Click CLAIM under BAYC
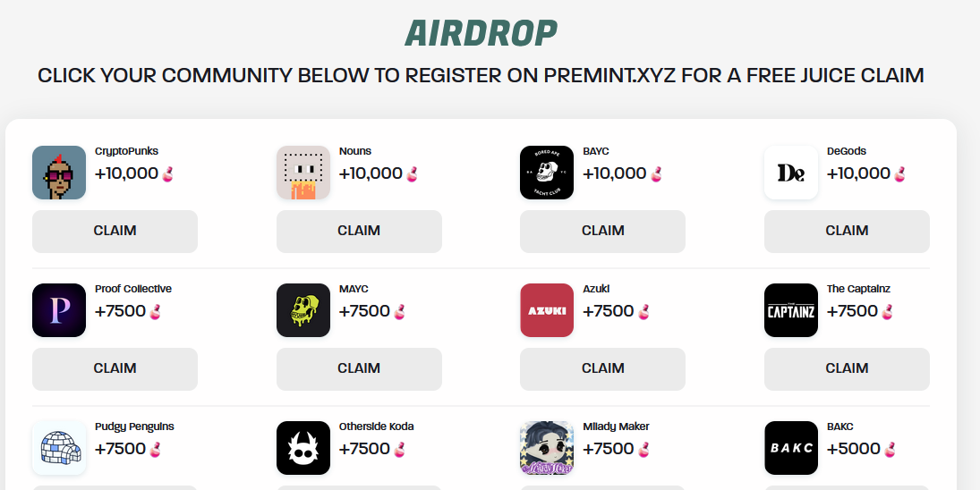 point(602,231)
